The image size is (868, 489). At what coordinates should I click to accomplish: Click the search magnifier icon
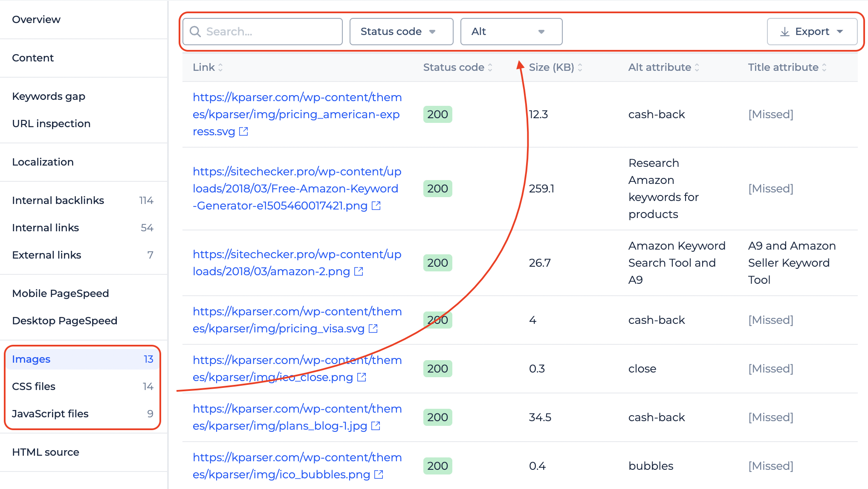(195, 32)
